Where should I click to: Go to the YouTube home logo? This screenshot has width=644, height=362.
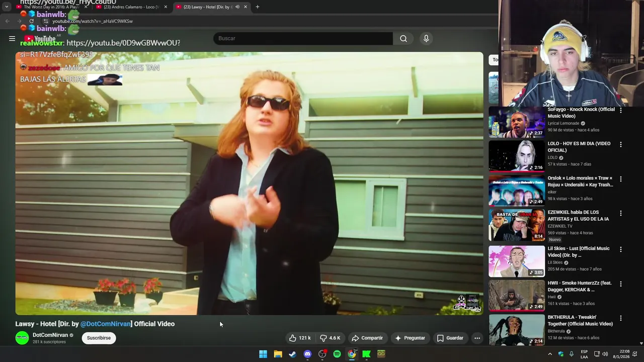40,39
